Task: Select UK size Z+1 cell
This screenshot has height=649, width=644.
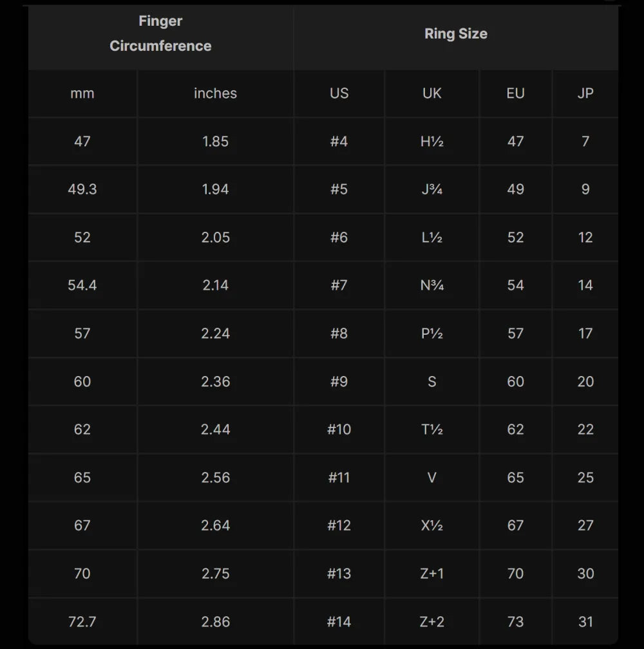Action: [431, 574]
